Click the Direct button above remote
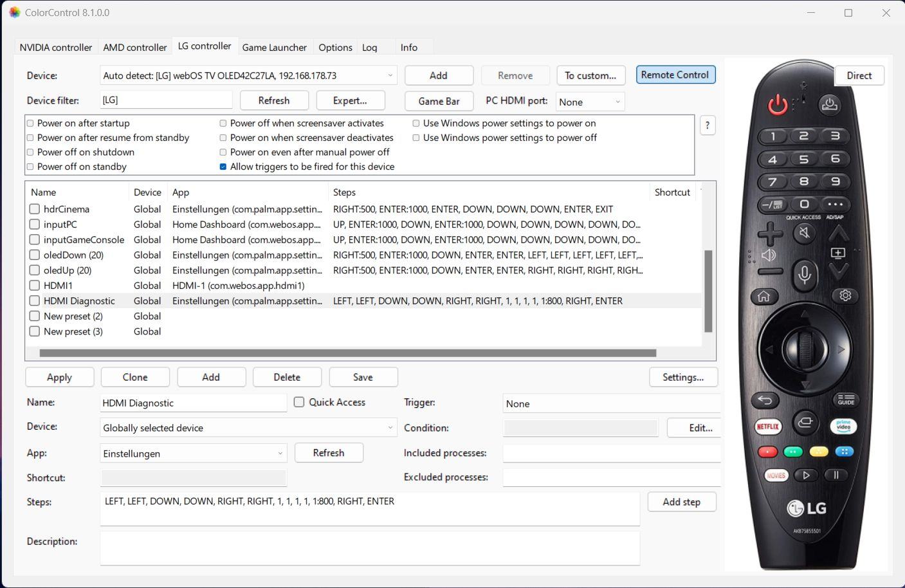Screen dimensions: 905x588 859,75
